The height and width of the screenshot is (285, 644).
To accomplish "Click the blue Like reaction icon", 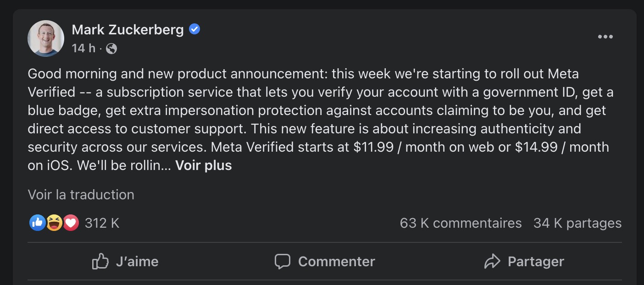I will click(x=37, y=223).
